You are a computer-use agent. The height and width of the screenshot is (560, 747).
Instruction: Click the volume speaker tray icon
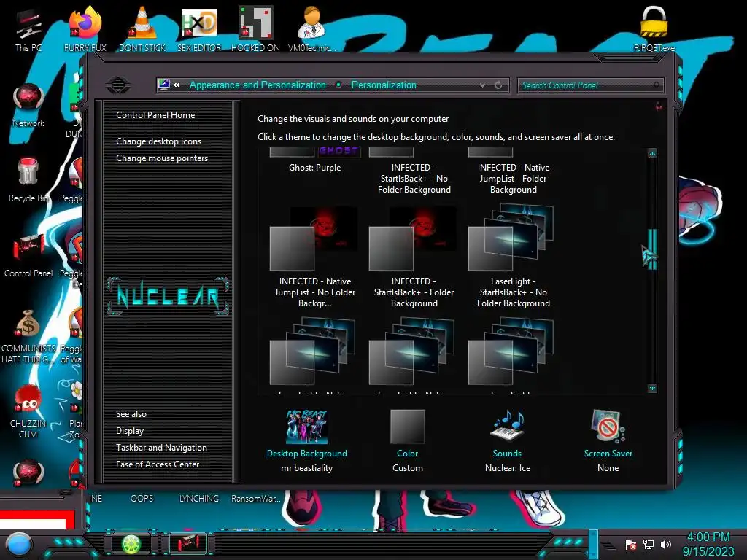(x=666, y=544)
